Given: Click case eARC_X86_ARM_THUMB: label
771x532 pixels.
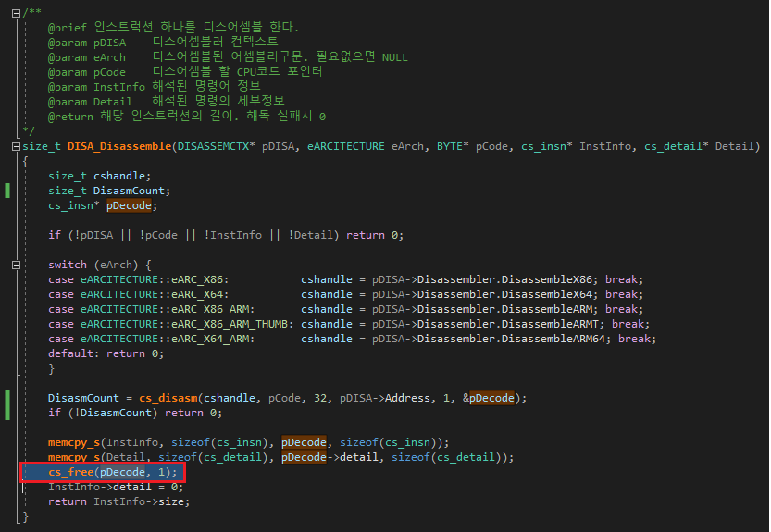Looking at the screenshot, I should pyautogui.click(x=170, y=324).
